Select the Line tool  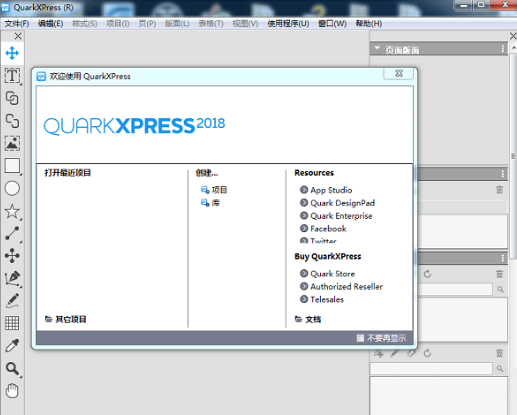pyautogui.click(x=12, y=233)
